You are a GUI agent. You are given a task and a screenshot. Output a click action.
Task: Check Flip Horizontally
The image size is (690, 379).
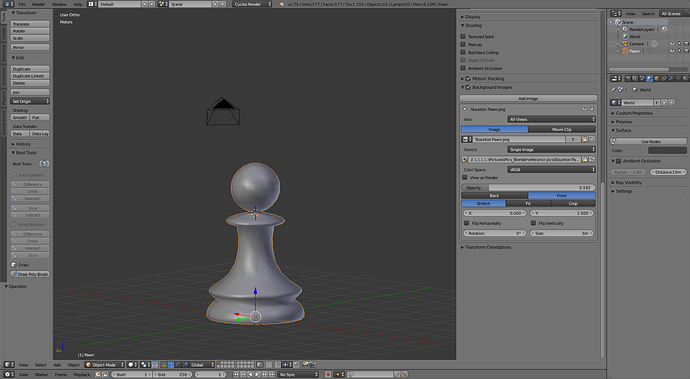pyautogui.click(x=466, y=223)
